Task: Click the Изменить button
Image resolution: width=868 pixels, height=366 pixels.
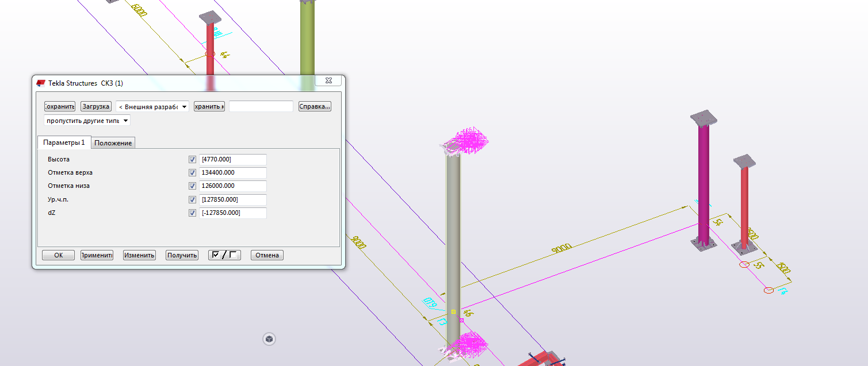Action: coord(139,255)
